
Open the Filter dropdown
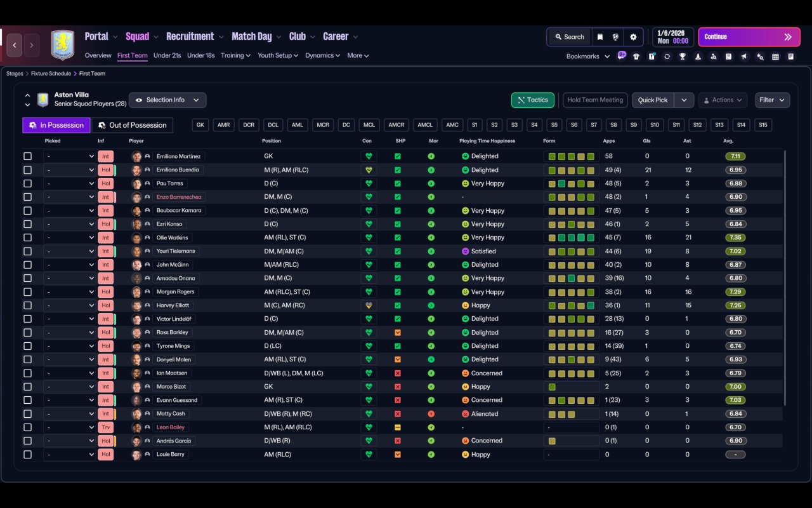click(772, 100)
